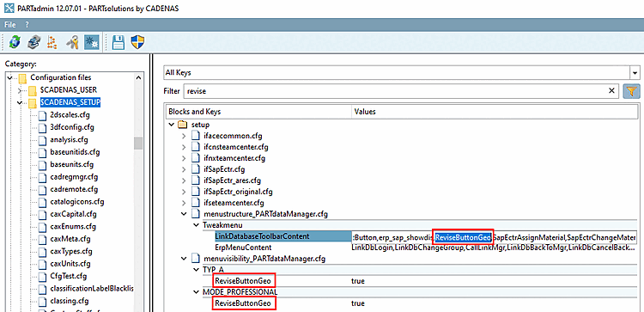Expand the $CADENAS_USER folder
Screen dimensions: 644x312
tap(19, 90)
